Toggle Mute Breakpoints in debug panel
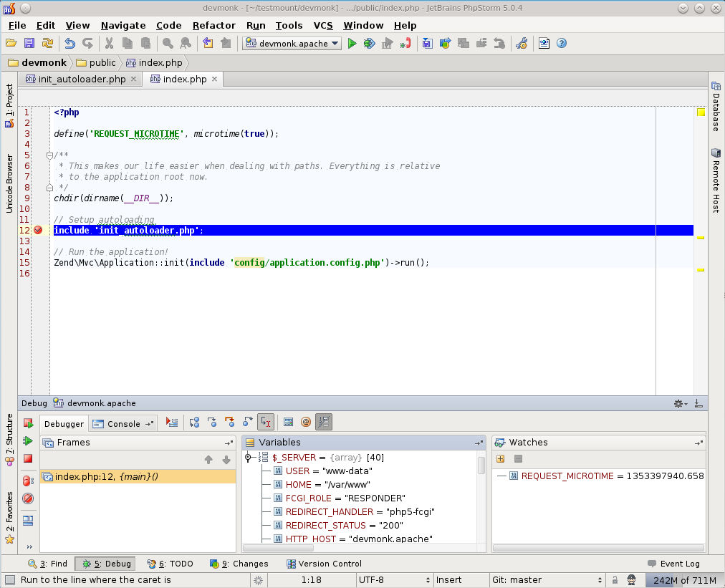 [x=28, y=498]
